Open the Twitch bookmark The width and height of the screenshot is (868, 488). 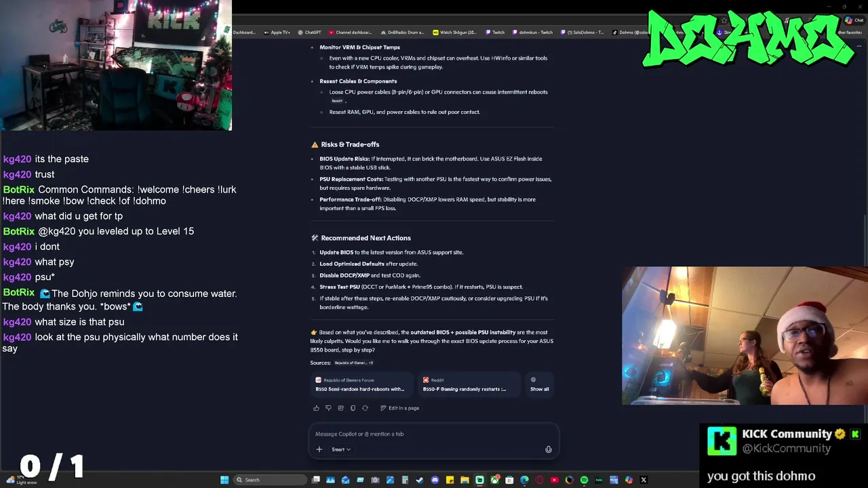(x=494, y=33)
